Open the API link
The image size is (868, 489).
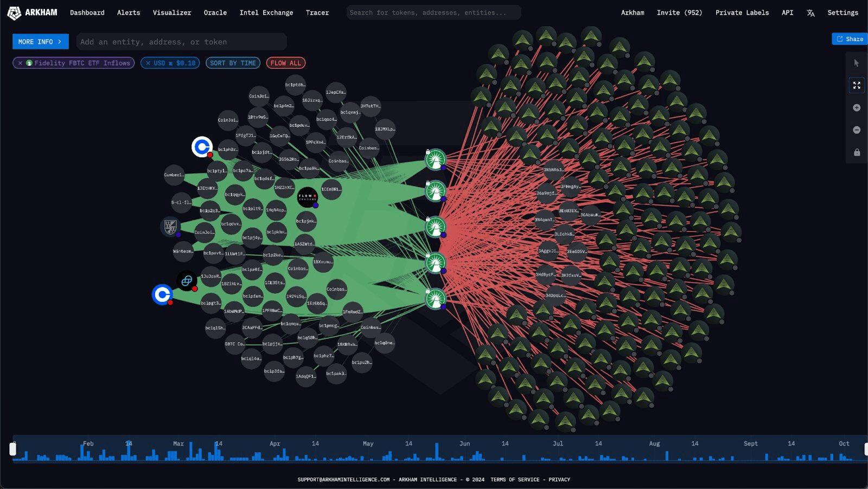787,13
